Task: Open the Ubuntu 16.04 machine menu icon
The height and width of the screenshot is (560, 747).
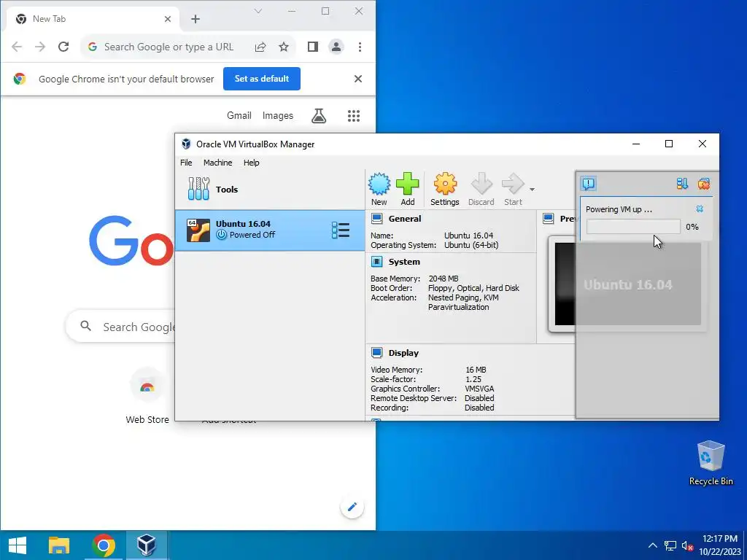Action: pyautogui.click(x=341, y=230)
